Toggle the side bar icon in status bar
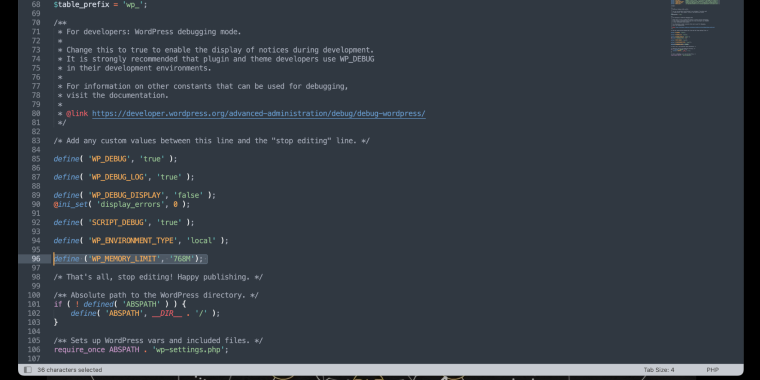 28,370
